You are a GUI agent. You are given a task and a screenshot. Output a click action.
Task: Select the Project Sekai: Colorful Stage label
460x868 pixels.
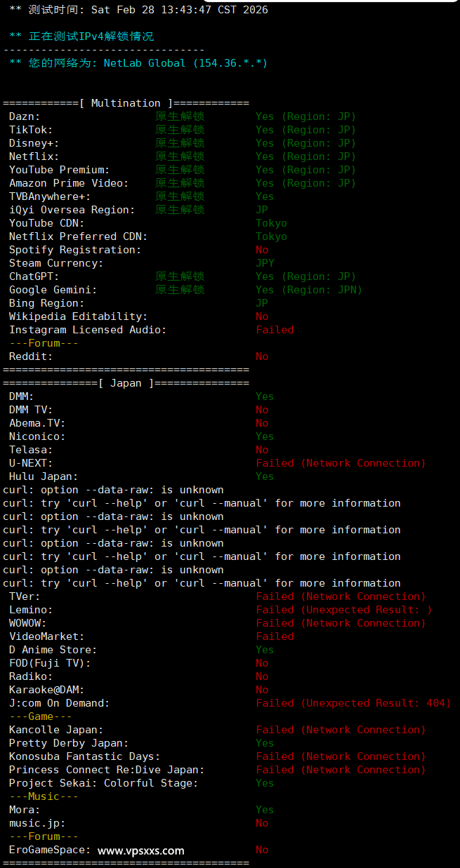103,783
